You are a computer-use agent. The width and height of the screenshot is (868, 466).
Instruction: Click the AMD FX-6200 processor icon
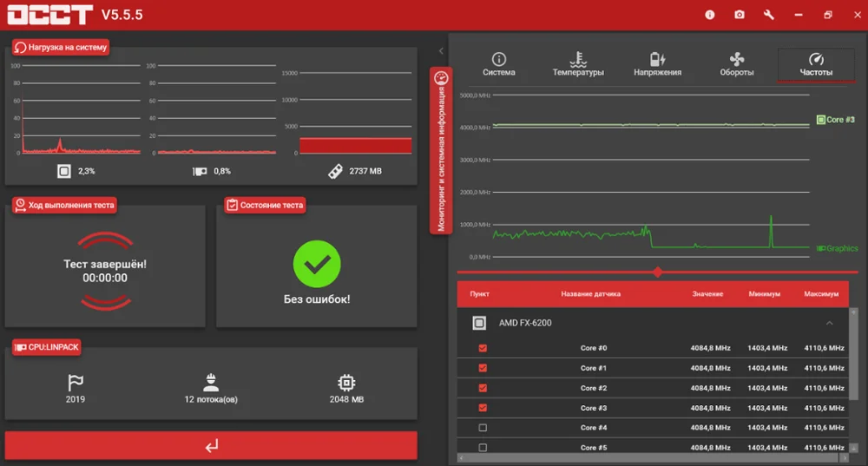[x=479, y=323]
